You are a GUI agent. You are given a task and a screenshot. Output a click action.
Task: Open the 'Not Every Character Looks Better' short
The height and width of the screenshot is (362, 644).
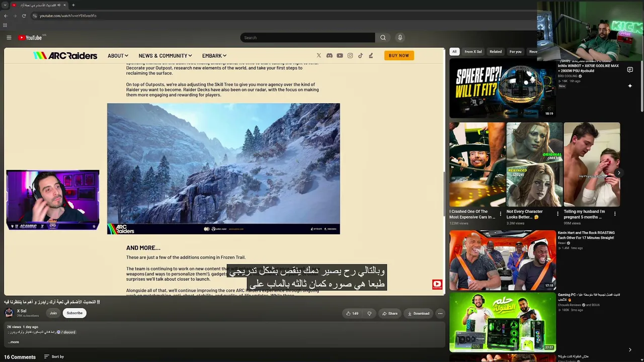[x=535, y=164]
